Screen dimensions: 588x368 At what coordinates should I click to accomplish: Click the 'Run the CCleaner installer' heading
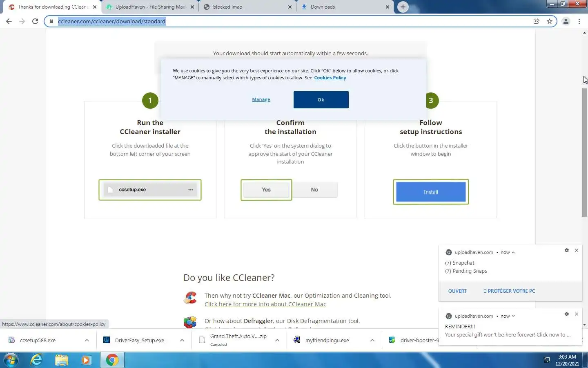coord(150,127)
